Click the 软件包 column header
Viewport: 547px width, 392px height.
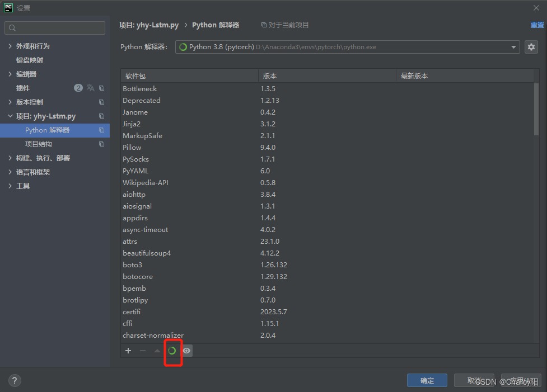(189, 75)
